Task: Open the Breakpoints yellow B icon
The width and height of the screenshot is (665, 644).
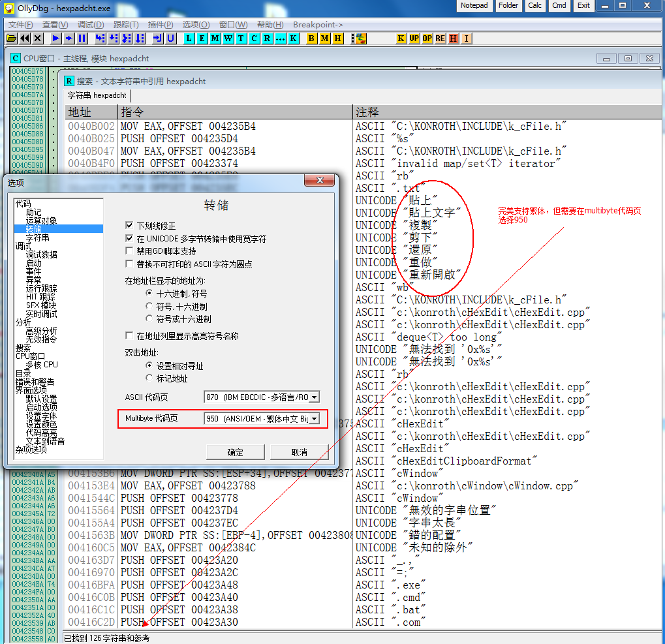Action: [312, 38]
